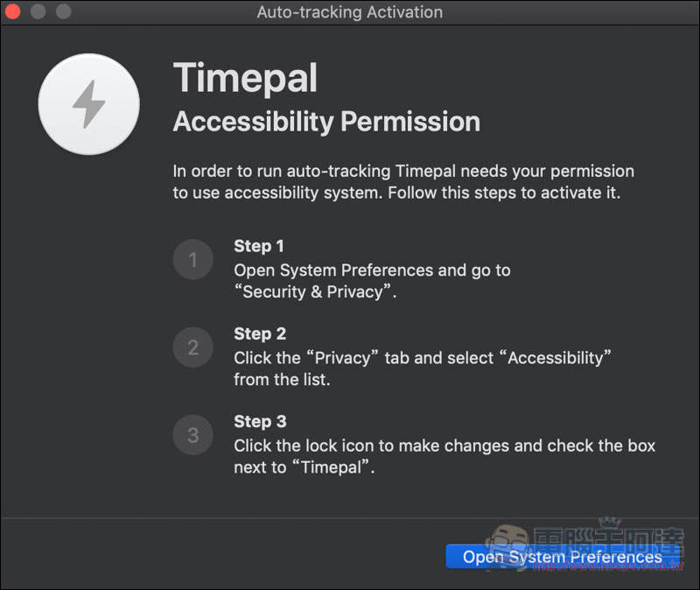This screenshot has height=590, width=700.
Task: Click the Step 3 heading
Action: click(x=260, y=421)
